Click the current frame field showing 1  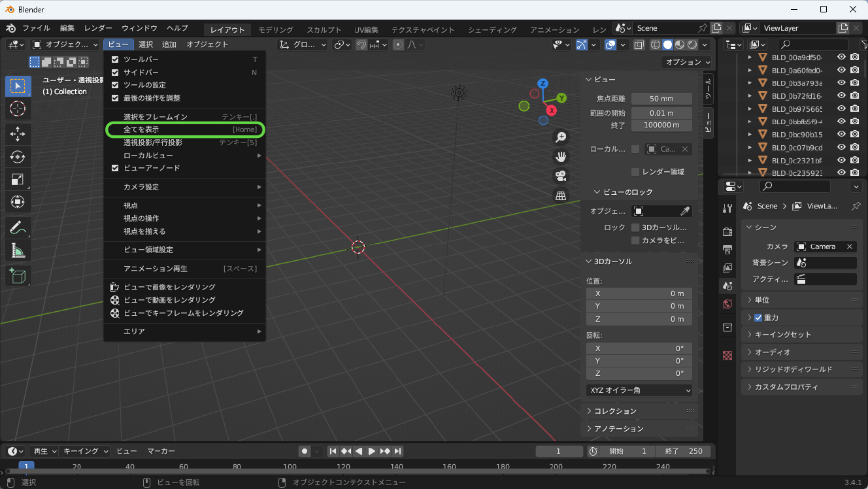559,451
